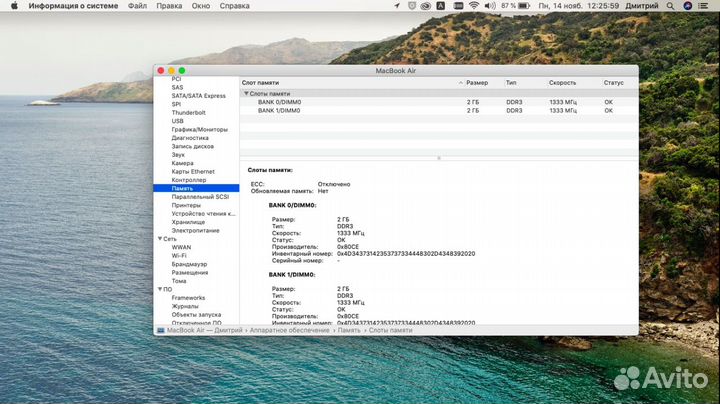720x404 pixels.
Task: Select Запись дисков in the sidebar
Action: tap(192, 146)
